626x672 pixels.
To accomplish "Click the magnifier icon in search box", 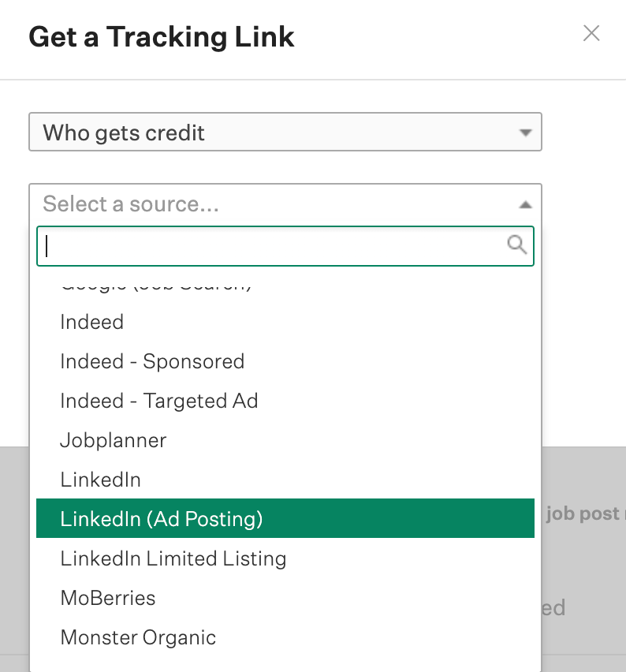I will 516,245.
